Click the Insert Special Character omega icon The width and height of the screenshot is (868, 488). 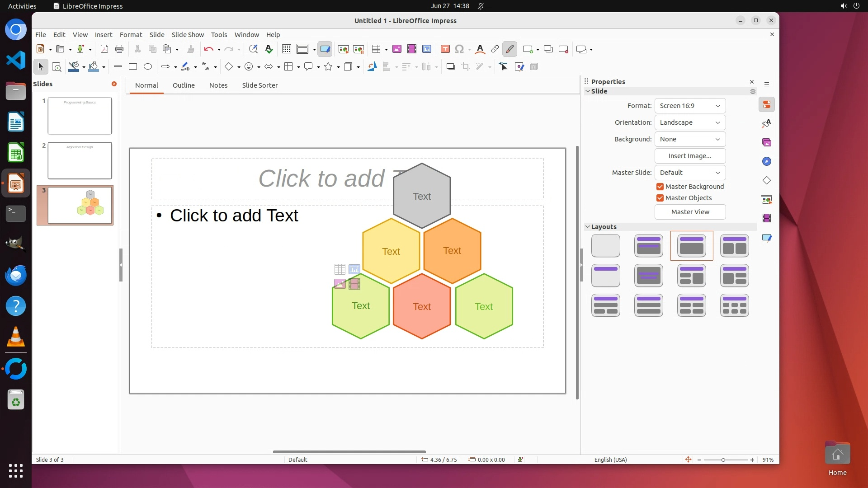coord(459,49)
